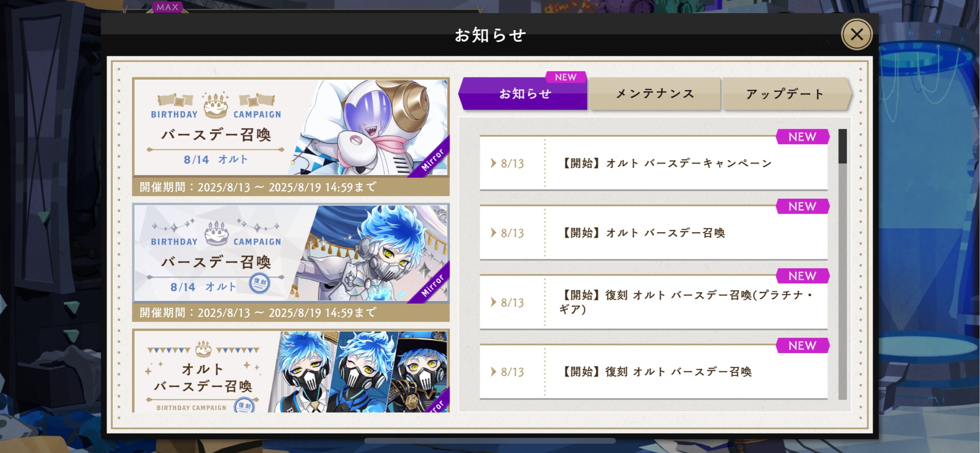Screen dimensions: 980x453
Task: Click arrow chevron beside first 8/13 entry
Action: click(493, 163)
